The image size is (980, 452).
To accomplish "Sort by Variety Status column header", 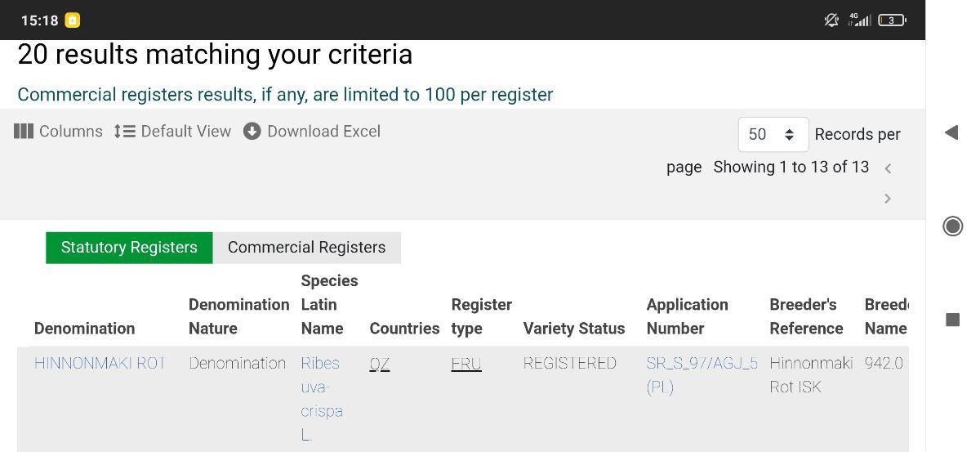I will click(x=573, y=329).
